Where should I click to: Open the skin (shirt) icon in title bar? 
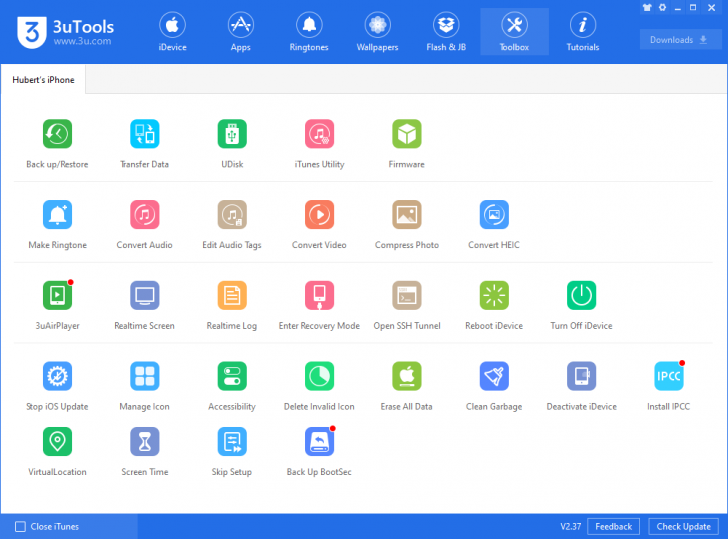click(x=647, y=7)
